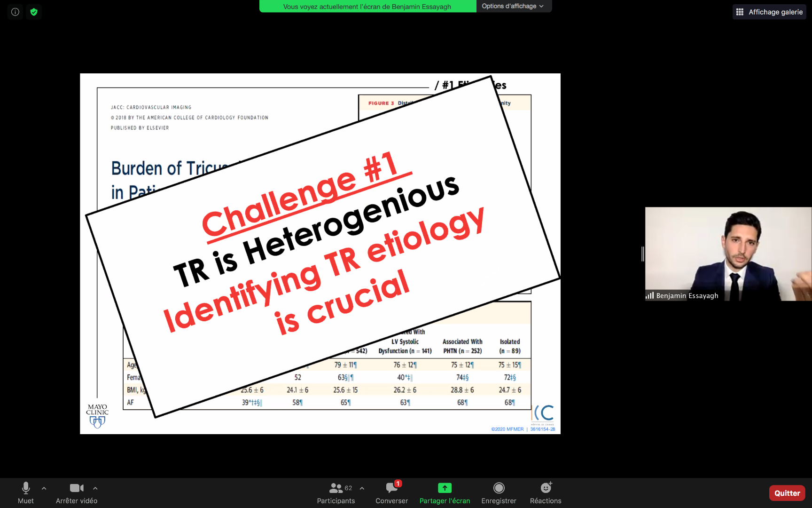Click the video panel resize handle
Image resolution: width=812 pixels, height=508 pixels.
coord(642,254)
